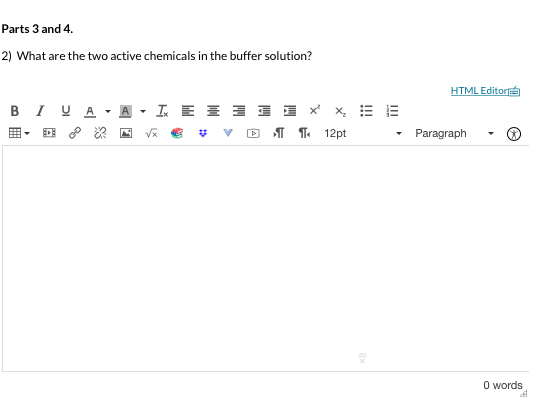Viewport: 539px width, 405px height.
Task: Insert video with the play button icon
Action: pos(253,133)
